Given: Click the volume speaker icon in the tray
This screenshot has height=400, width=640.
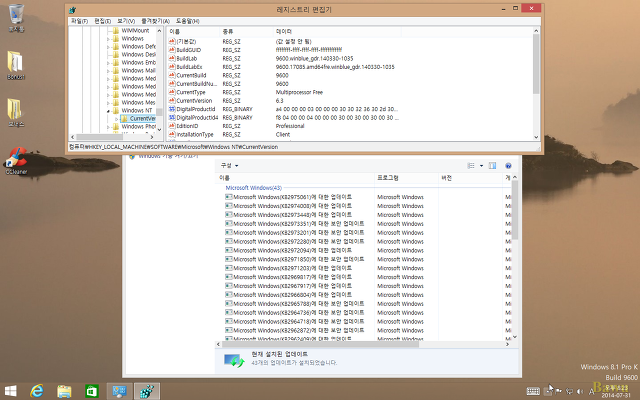Looking at the screenshot, I should point(580,392).
